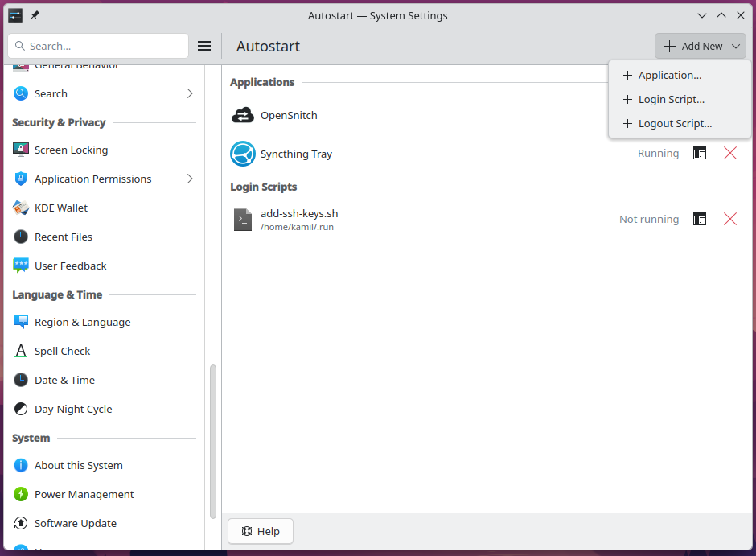756x556 pixels.
Task: Remove add-ssh-keys.sh using the red X
Action: point(729,219)
